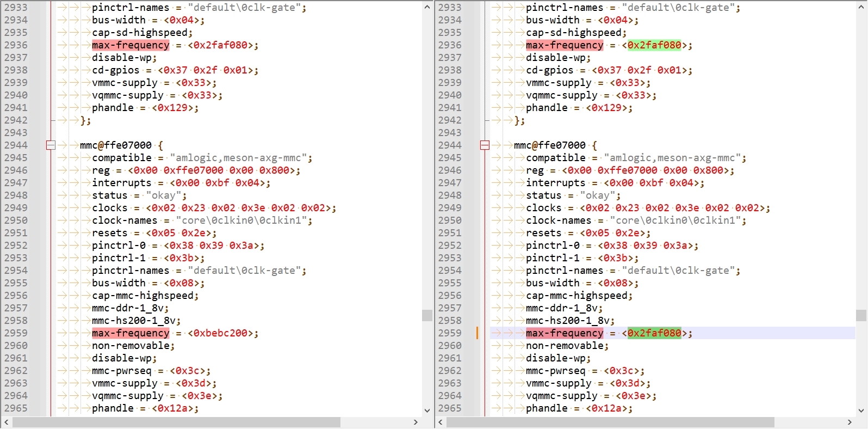Click highlighted max-frequency on left line 2936

(x=131, y=45)
